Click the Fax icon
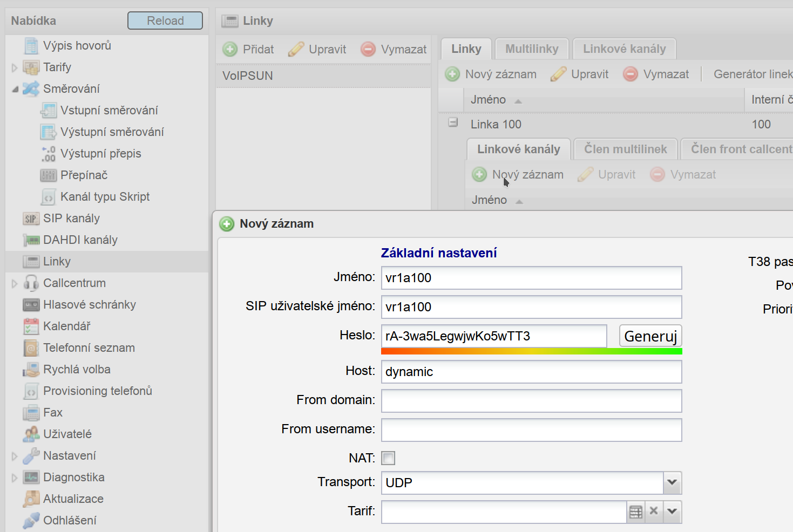793x532 pixels. (31, 413)
